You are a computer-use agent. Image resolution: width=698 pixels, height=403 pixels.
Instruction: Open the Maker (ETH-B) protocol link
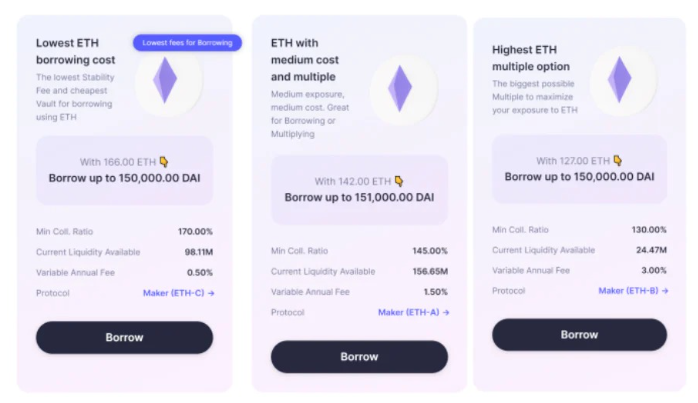coord(633,291)
